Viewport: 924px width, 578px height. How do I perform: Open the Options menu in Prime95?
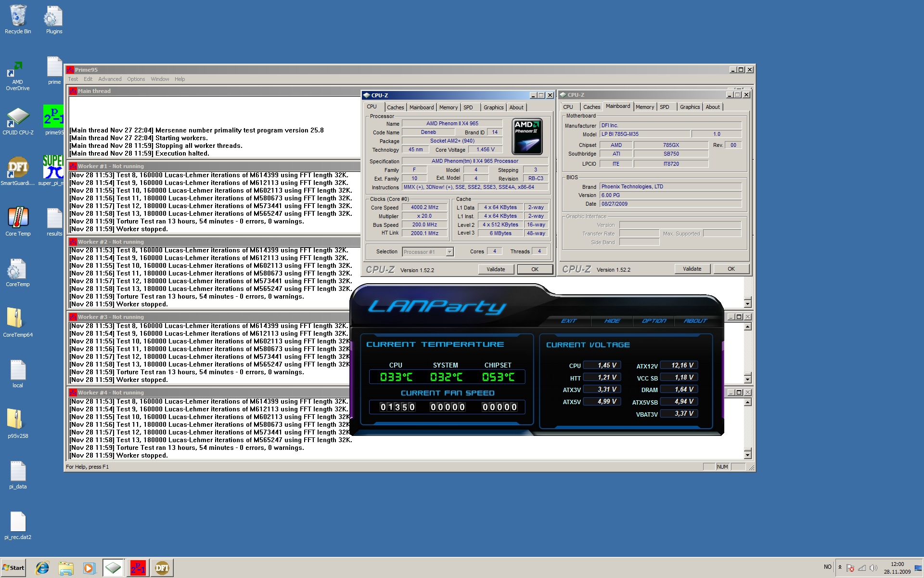coord(136,79)
